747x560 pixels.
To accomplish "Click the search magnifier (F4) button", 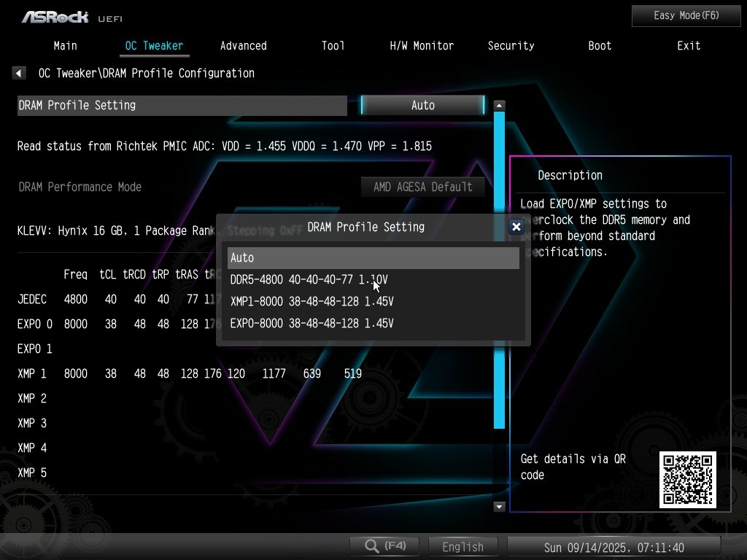I will tap(385, 546).
